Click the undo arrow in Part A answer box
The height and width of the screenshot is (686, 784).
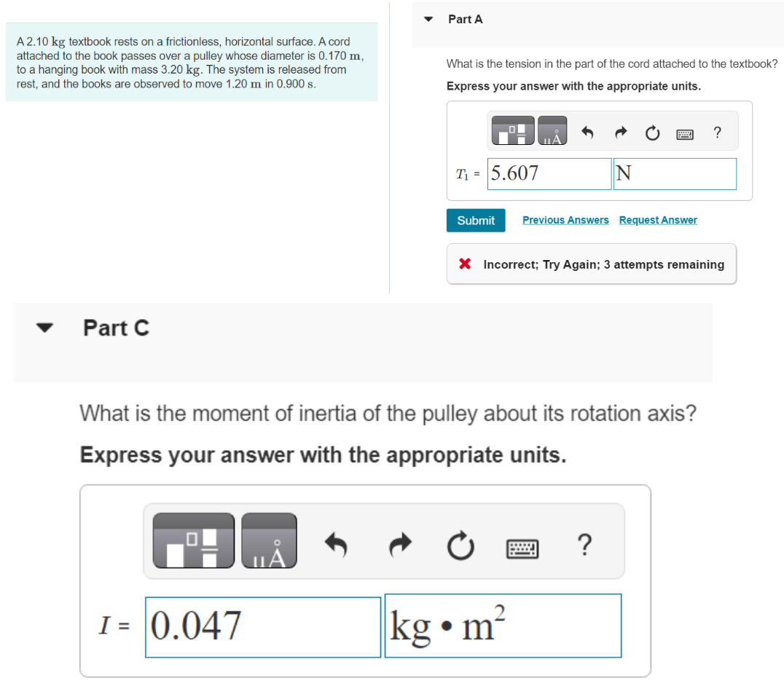pyautogui.click(x=587, y=133)
